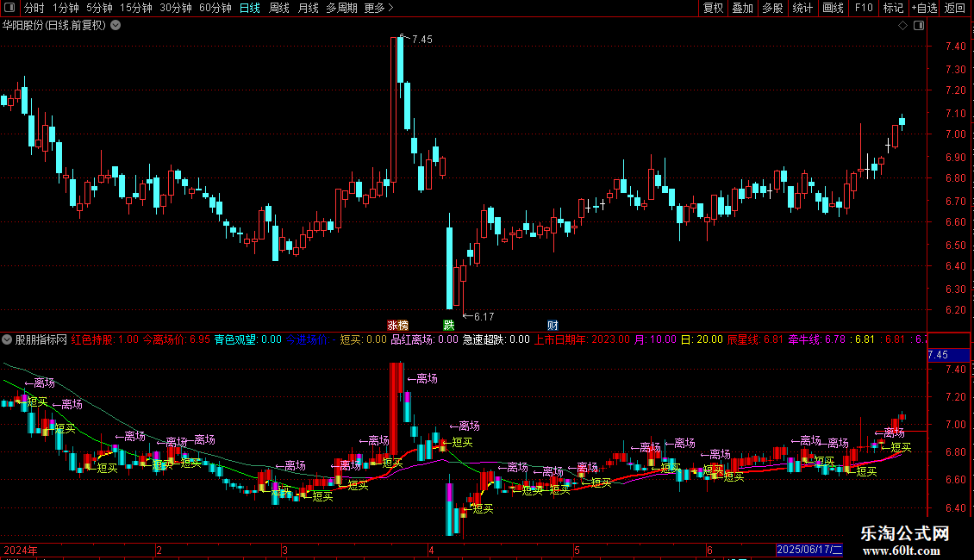Open the 股朋指标网 indicator dropdown arrow
Image resolution: width=974 pixels, height=560 pixels.
point(7,339)
